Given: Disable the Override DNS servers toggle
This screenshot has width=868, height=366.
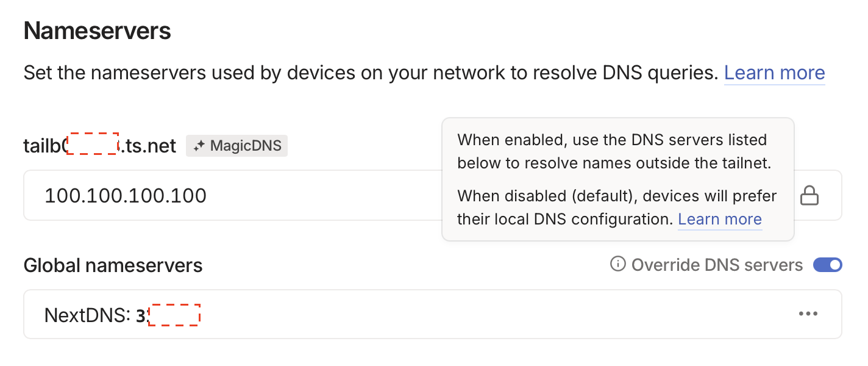Looking at the screenshot, I should [x=827, y=265].
